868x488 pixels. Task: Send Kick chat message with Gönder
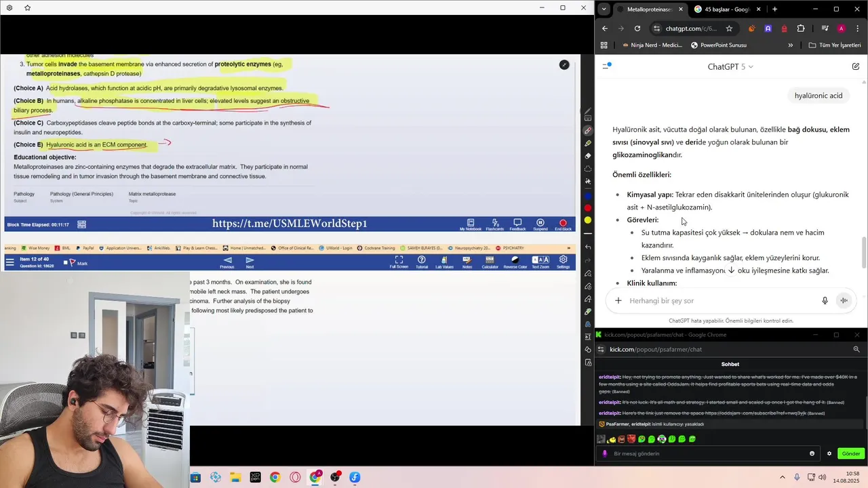point(850,453)
